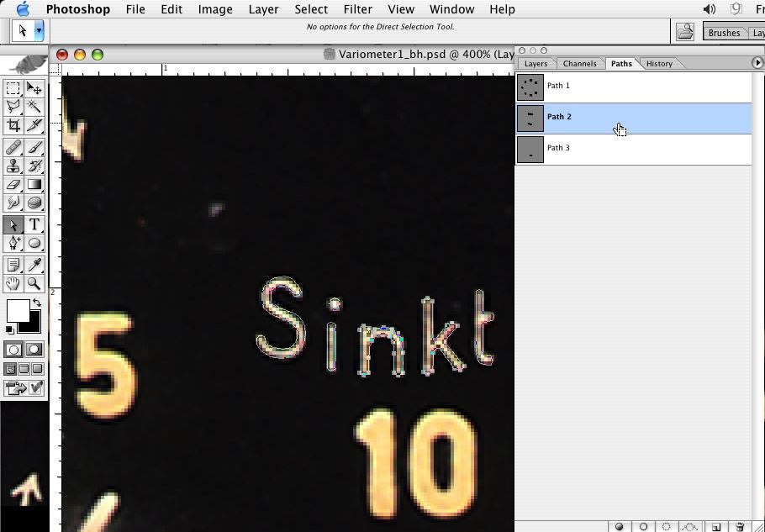
Task: Create new path icon in Paths panel
Action: click(x=715, y=527)
